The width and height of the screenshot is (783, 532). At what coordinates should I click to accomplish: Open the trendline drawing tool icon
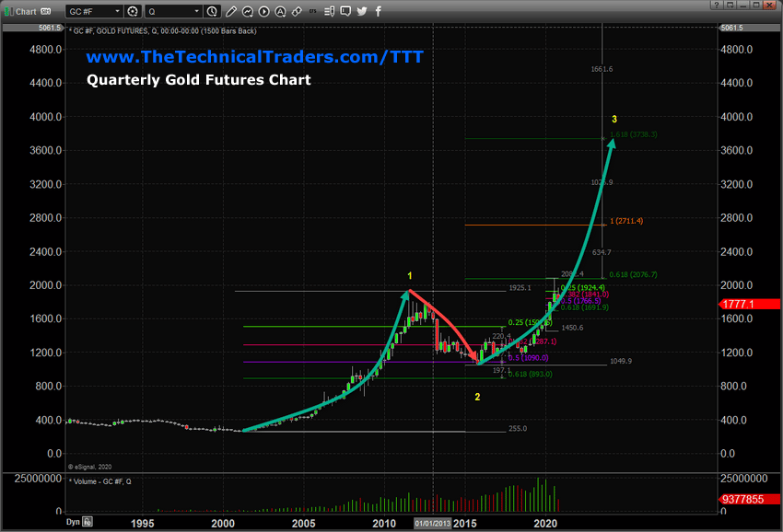(x=247, y=11)
